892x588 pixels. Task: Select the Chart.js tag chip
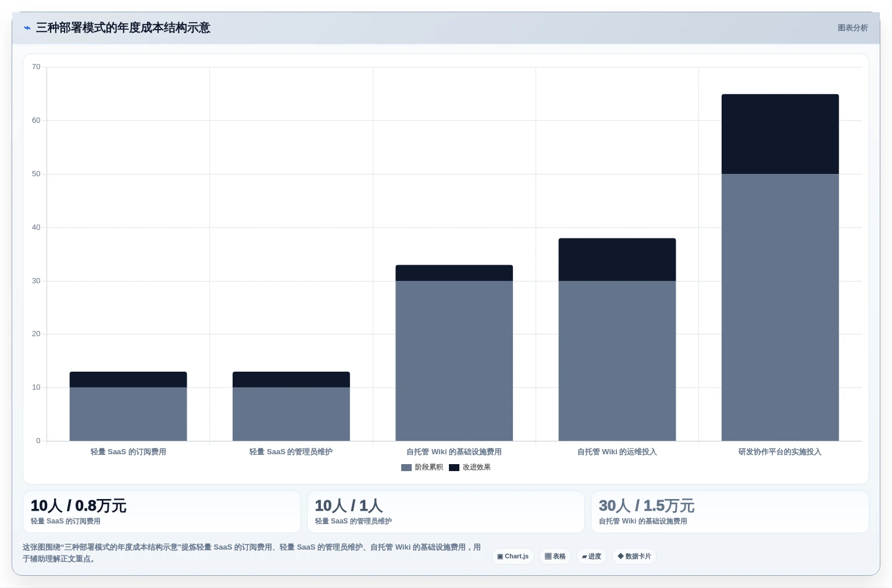pos(513,557)
